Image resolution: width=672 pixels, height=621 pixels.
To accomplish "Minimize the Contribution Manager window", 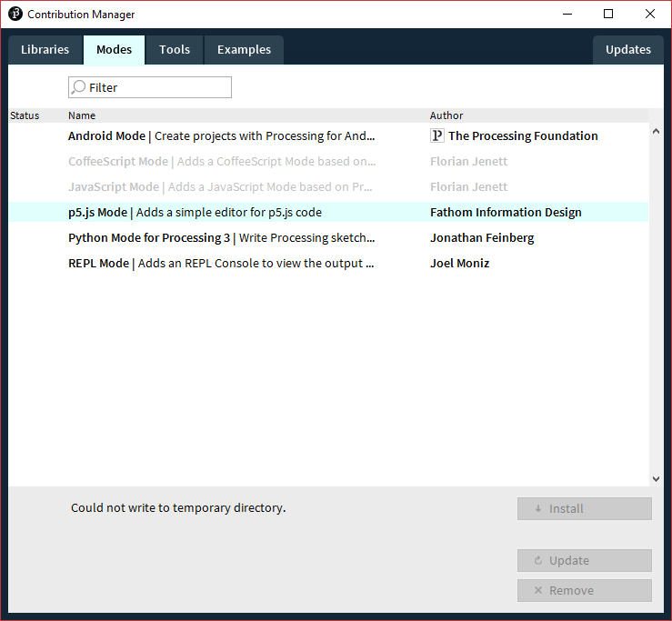I will (x=567, y=15).
